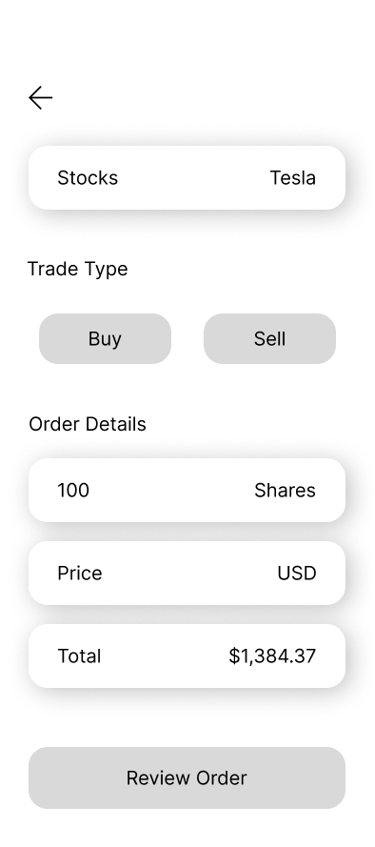Change the USD currency option

tap(297, 573)
